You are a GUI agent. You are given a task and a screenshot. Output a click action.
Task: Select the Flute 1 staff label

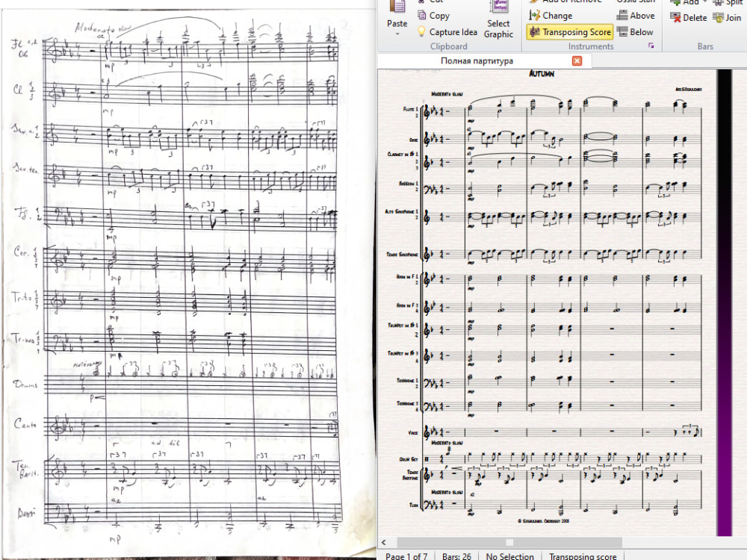410,109
